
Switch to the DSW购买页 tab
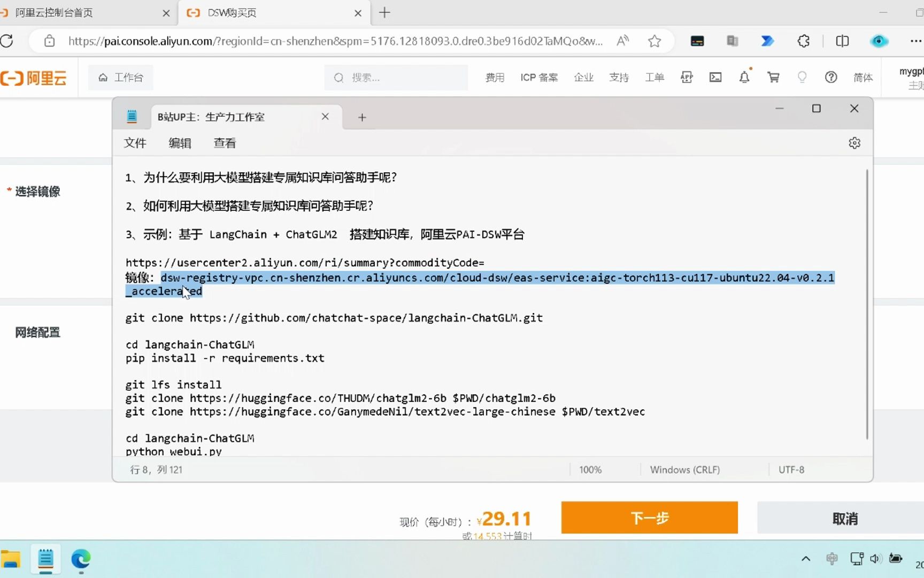pyautogui.click(x=232, y=13)
